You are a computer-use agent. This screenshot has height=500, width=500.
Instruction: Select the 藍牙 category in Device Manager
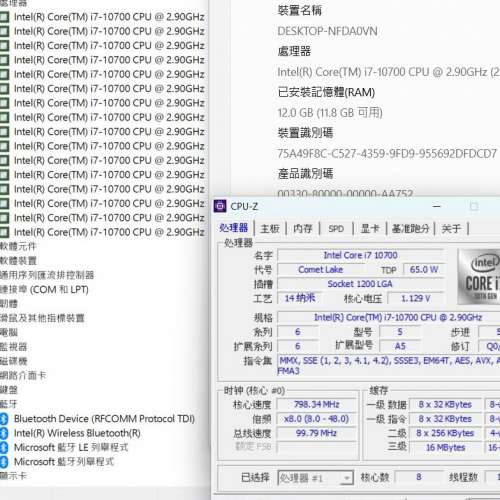[x=9, y=404]
